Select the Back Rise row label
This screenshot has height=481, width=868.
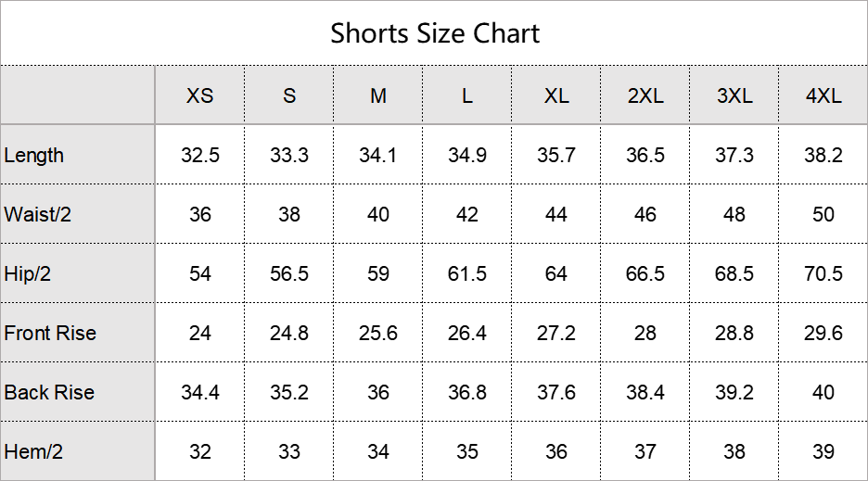(x=49, y=393)
